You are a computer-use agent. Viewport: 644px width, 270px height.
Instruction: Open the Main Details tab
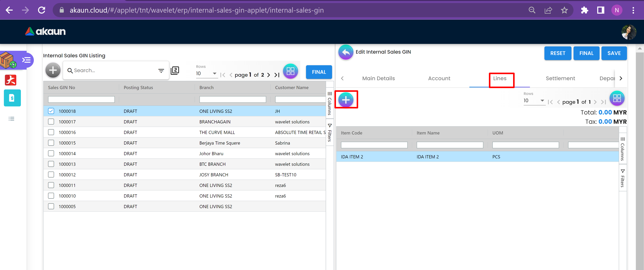point(378,78)
